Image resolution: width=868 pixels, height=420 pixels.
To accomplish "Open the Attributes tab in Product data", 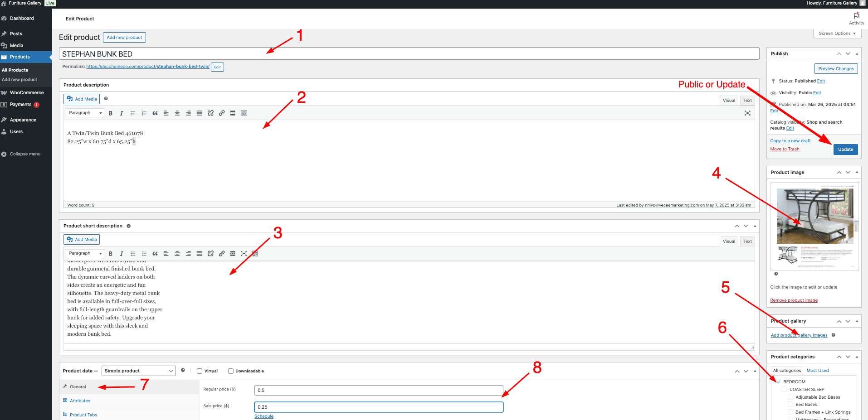I will pos(80,401).
